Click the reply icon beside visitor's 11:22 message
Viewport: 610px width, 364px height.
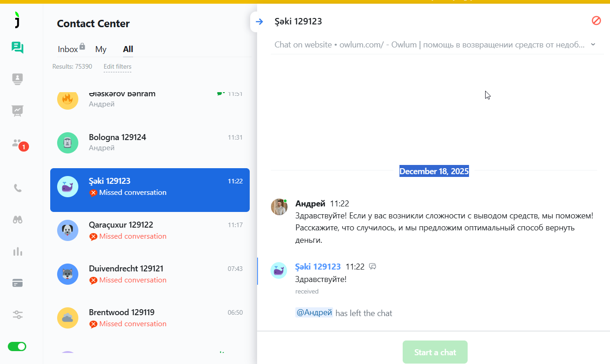[x=373, y=266]
